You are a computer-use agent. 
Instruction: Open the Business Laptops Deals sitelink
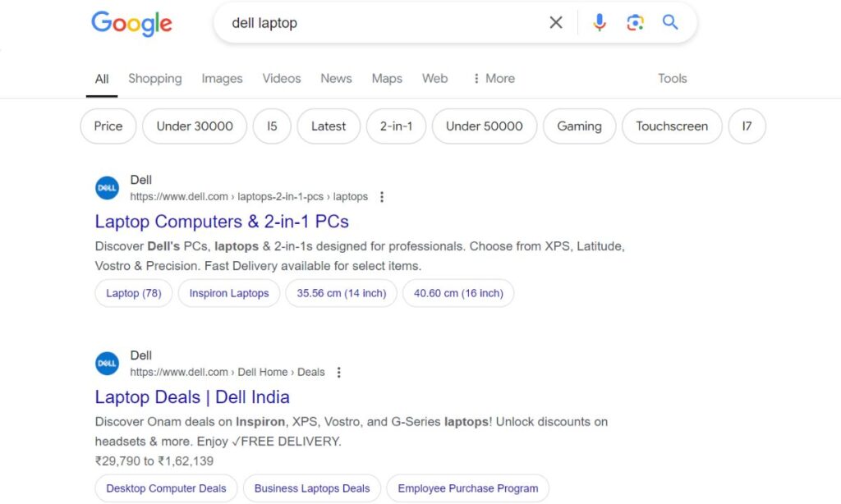312,488
